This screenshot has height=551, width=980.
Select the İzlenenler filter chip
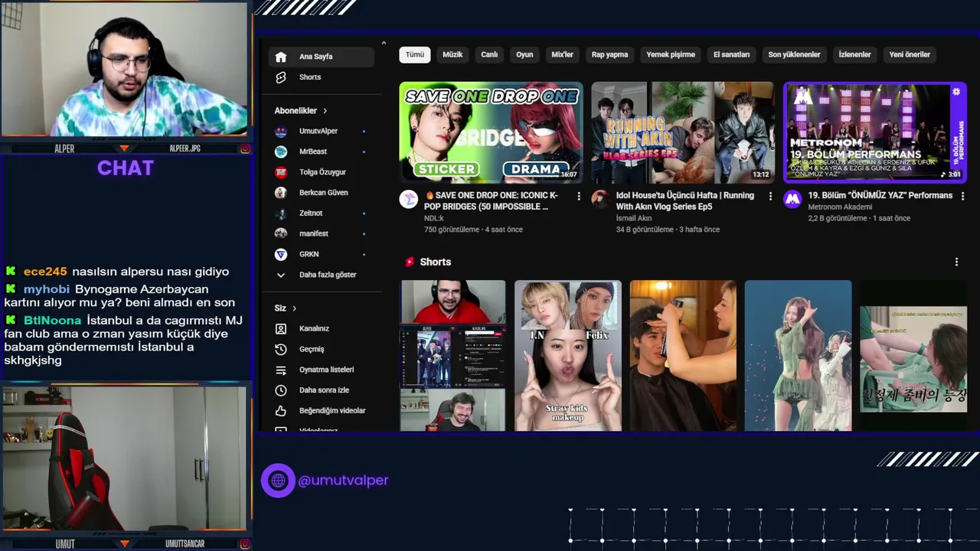[x=854, y=55]
